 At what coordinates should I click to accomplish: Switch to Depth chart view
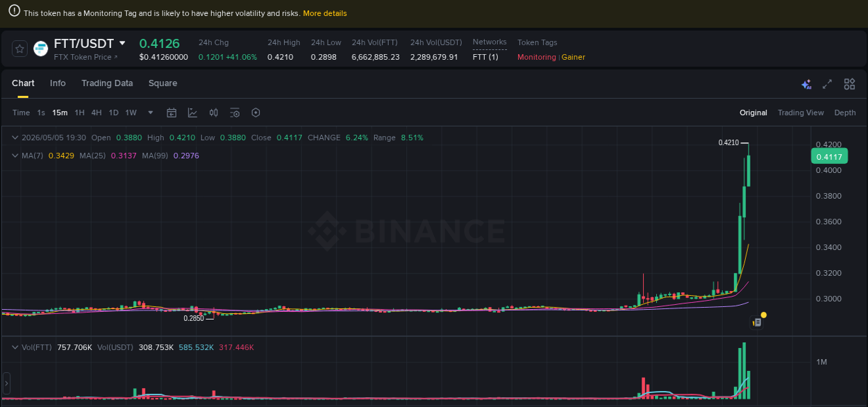click(x=845, y=113)
